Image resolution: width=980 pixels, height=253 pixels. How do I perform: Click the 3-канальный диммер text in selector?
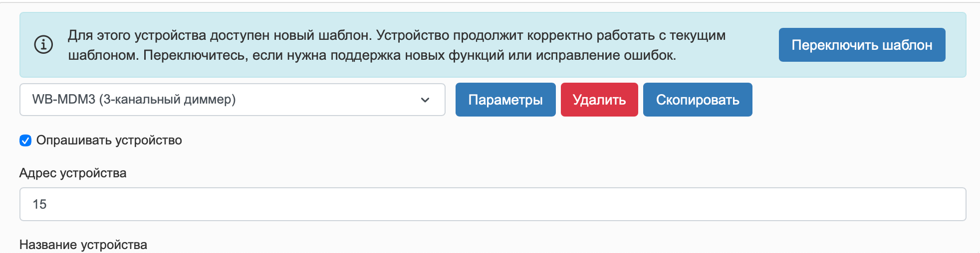tap(167, 99)
